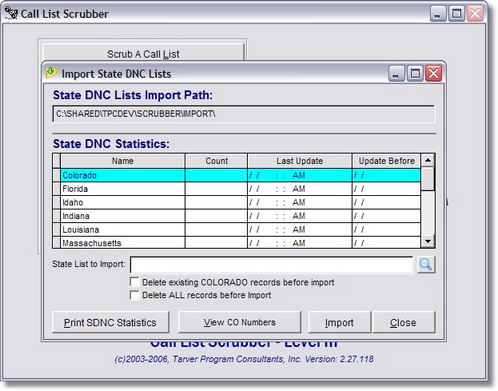Maximize the Call List Scrubber main window

[x=456, y=14]
